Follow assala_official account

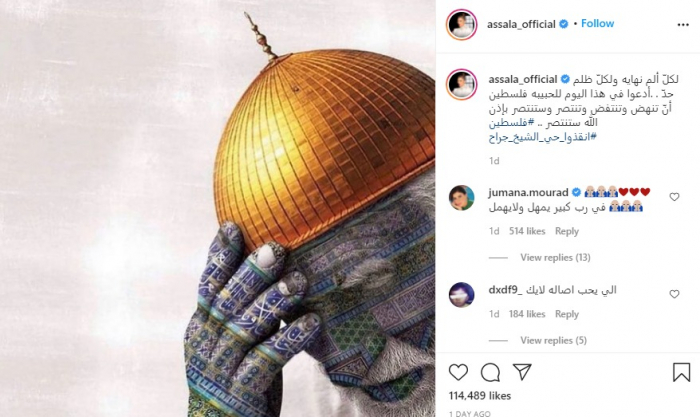[597, 24]
